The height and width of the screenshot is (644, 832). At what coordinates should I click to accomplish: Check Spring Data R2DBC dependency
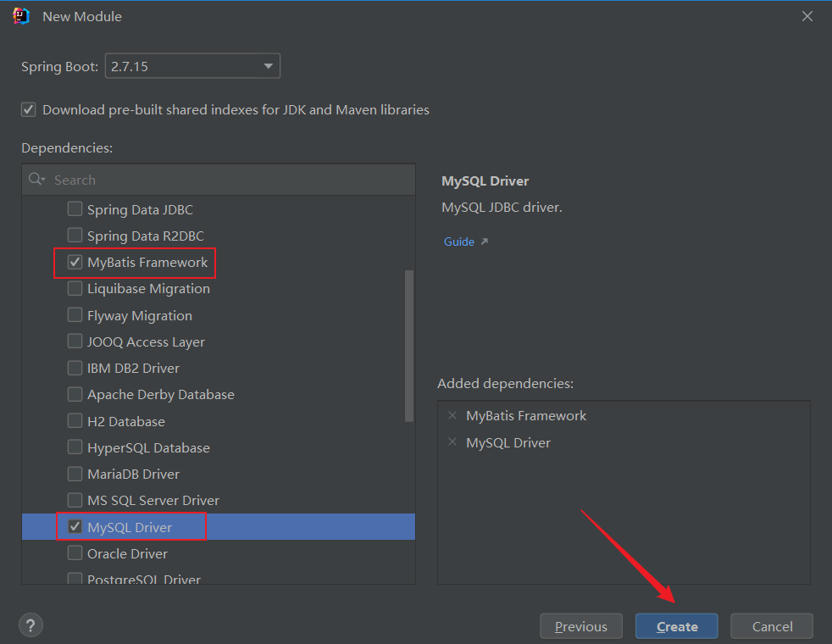coord(75,235)
